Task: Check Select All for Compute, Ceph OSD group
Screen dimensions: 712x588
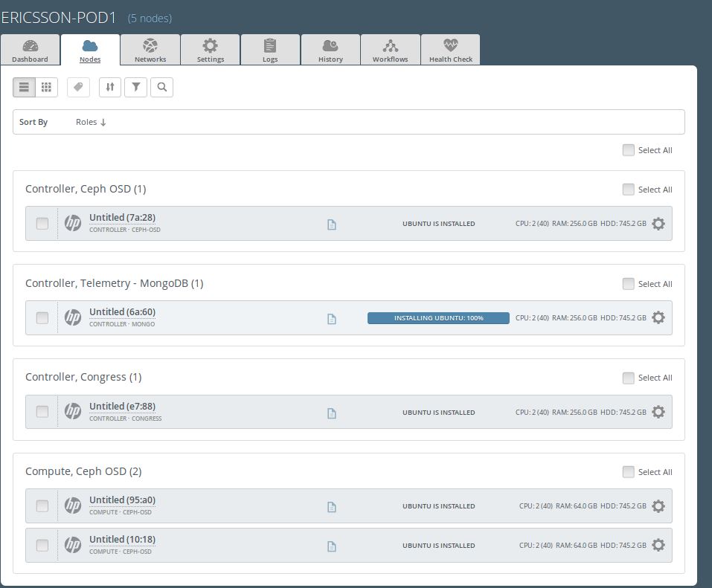Action: point(629,472)
